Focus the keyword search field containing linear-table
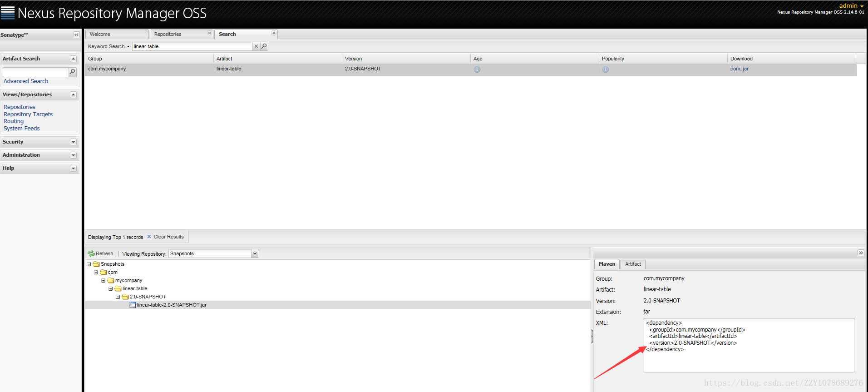The width and height of the screenshot is (868, 392). click(x=192, y=46)
